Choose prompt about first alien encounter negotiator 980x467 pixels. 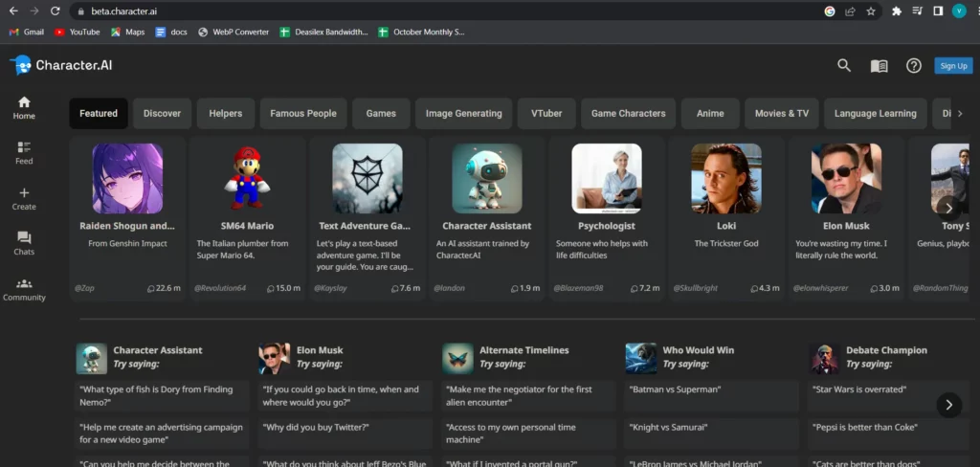(x=528, y=396)
